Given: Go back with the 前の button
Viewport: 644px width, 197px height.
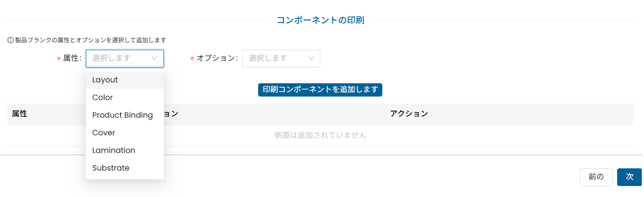Looking at the screenshot, I should tap(596, 177).
